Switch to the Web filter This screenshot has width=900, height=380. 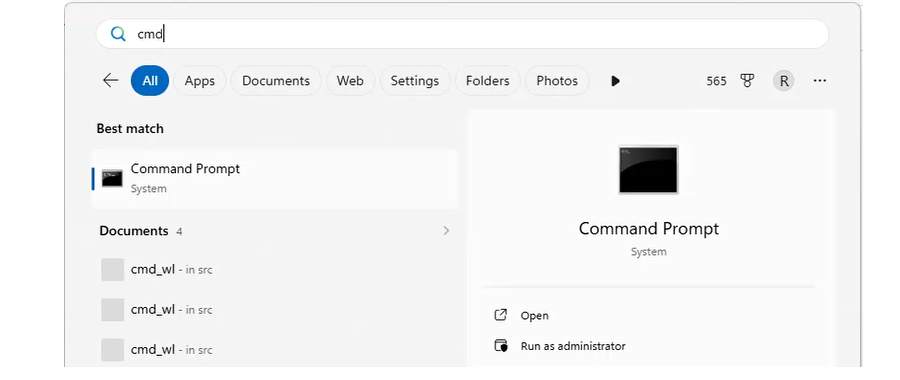point(350,80)
